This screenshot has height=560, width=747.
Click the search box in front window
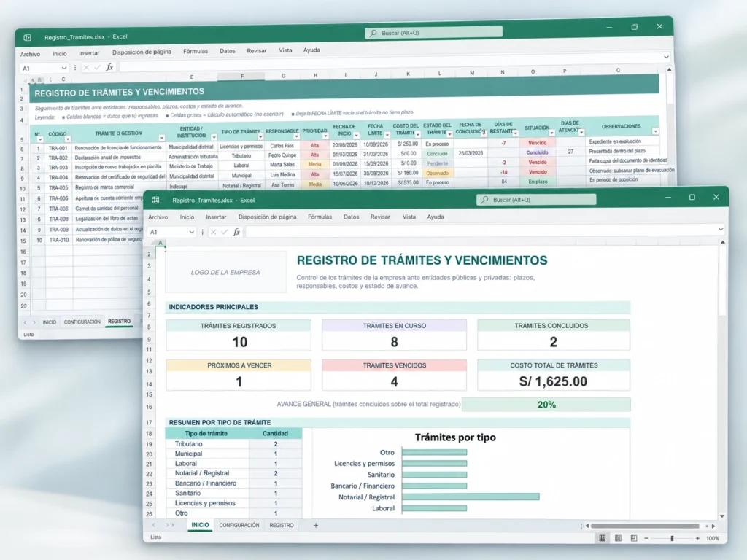pyautogui.click(x=536, y=200)
